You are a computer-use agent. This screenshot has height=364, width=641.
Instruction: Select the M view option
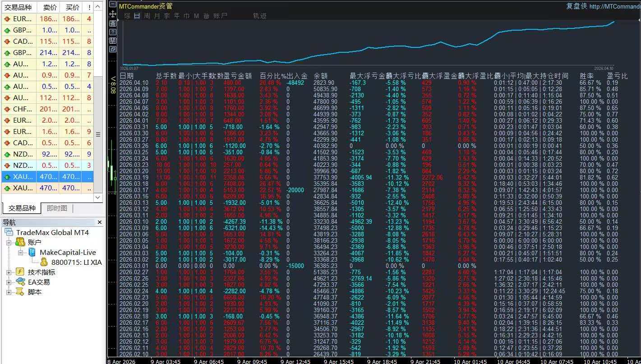pyautogui.click(x=196, y=16)
